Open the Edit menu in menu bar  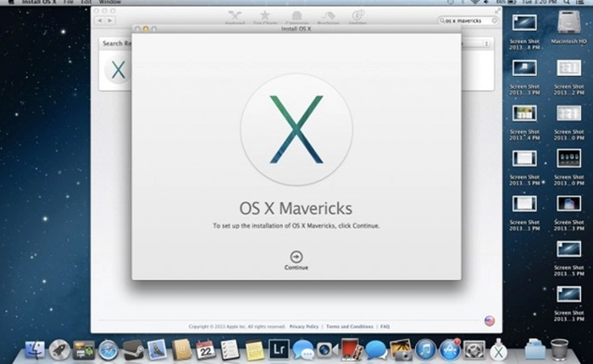coord(86,2)
